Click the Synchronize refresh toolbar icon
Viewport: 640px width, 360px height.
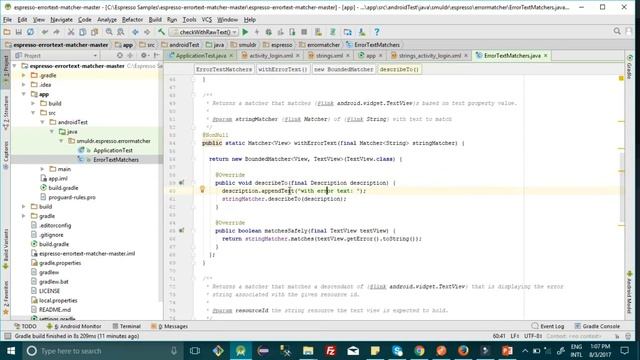pos(30,32)
